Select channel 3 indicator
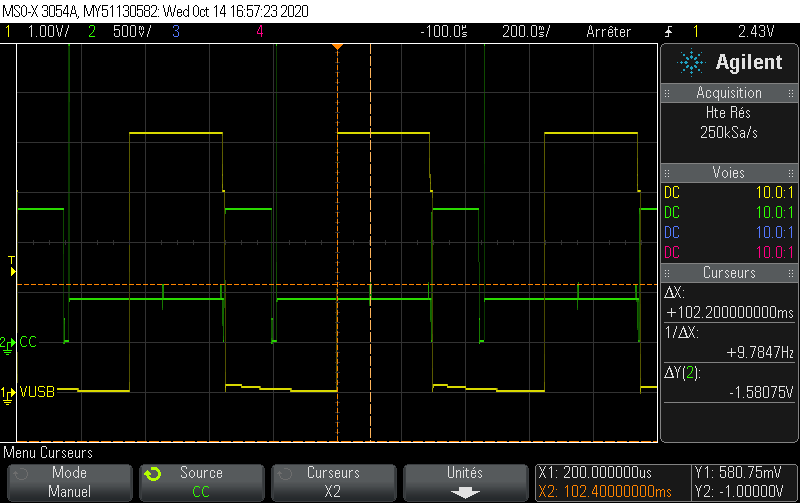 [x=176, y=32]
